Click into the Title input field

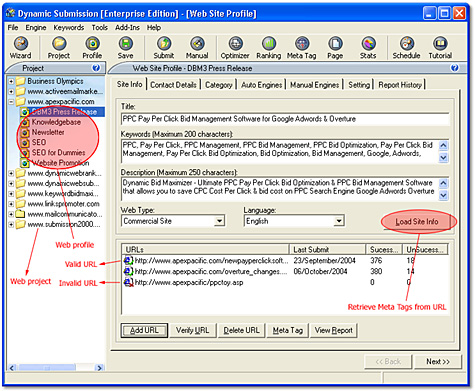[x=285, y=119]
